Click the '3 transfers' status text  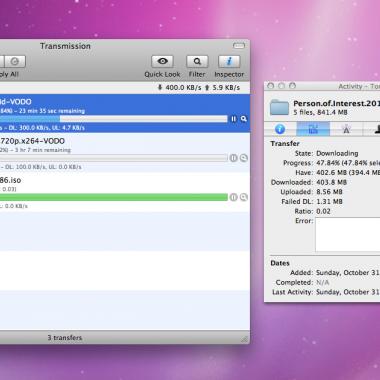point(65,338)
